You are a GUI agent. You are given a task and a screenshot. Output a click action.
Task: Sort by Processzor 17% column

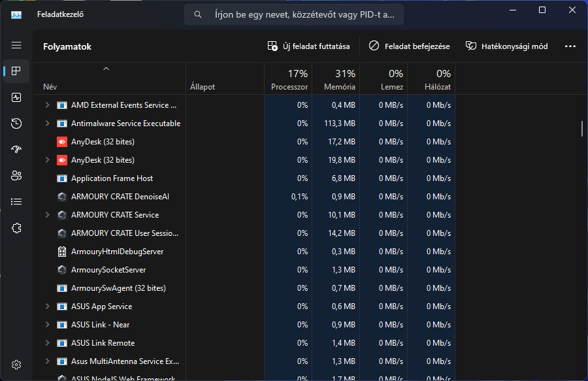[288, 79]
